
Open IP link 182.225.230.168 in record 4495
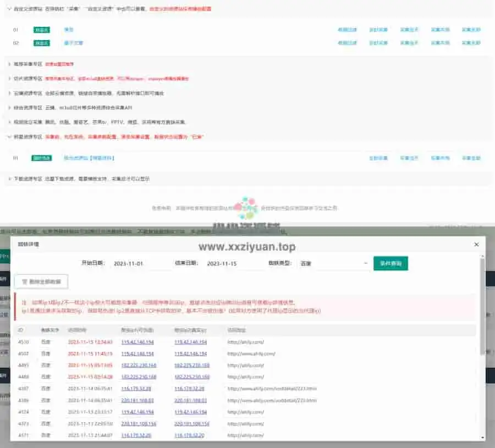(x=139, y=365)
